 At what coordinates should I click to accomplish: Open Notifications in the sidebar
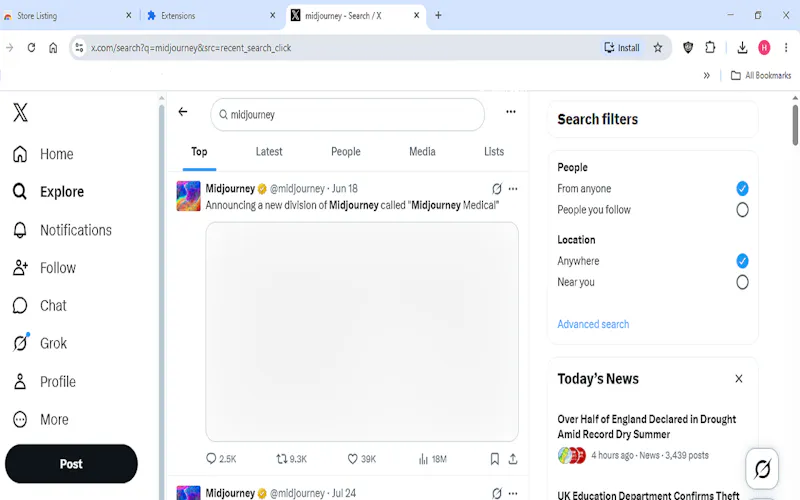(x=62, y=230)
